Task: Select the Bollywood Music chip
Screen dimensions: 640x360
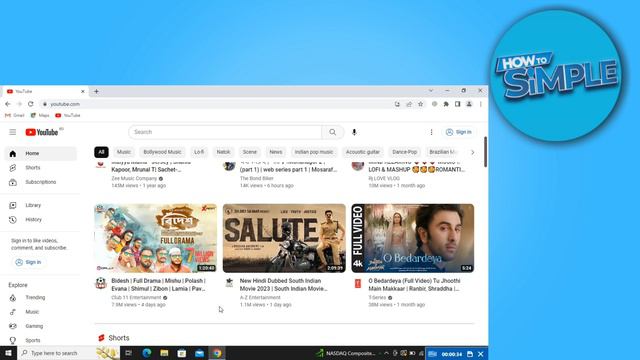Action: [x=162, y=152]
